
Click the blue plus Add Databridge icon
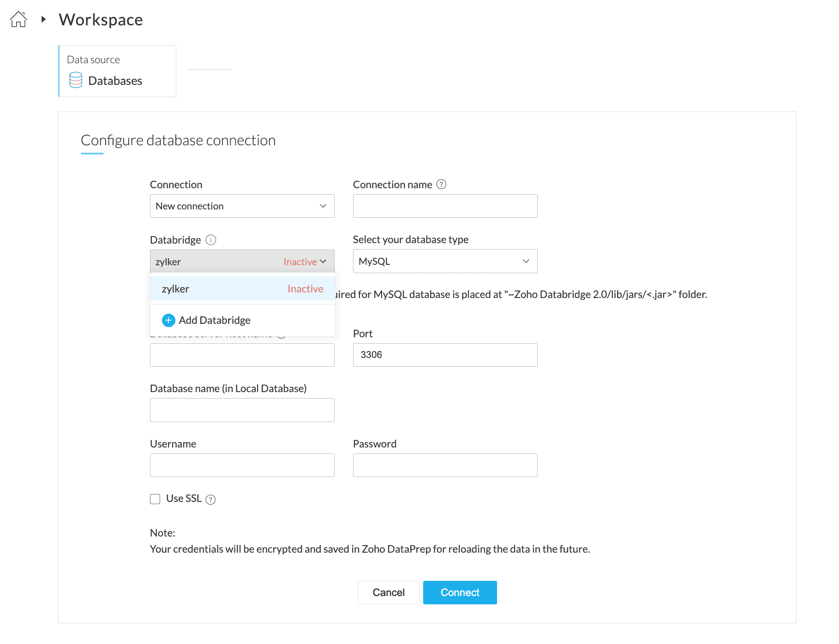(x=168, y=320)
